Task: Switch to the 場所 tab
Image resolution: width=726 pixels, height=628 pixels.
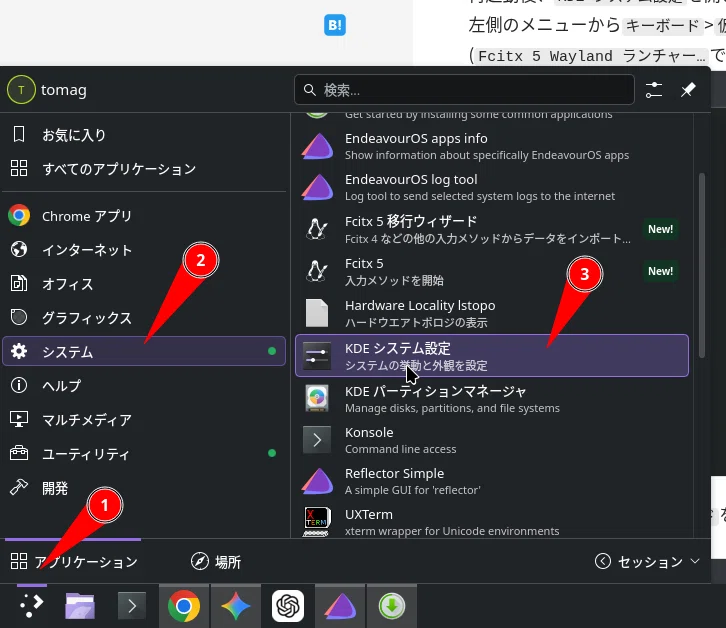Action: (x=216, y=562)
